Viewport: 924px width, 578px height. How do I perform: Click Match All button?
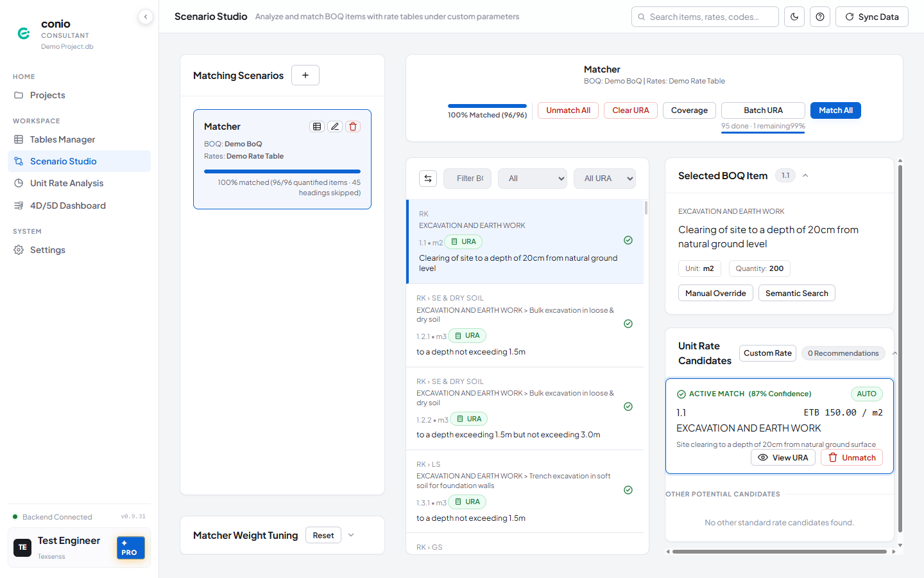tap(835, 110)
